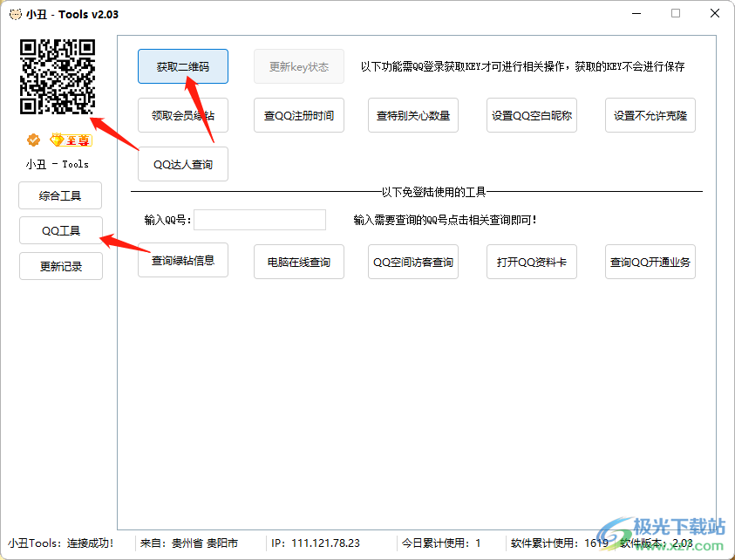Image resolution: width=735 pixels, height=560 pixels.
Task: Click the 小丑Tools: 连接成功! status text
Action: coord(61,543)
